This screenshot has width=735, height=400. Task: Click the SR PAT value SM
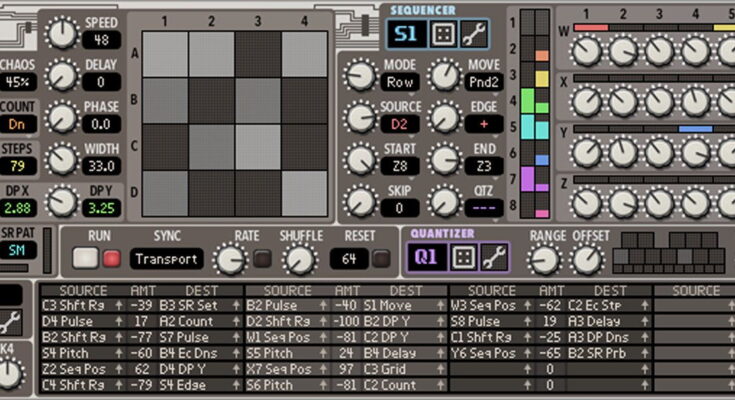click(18, 249)
